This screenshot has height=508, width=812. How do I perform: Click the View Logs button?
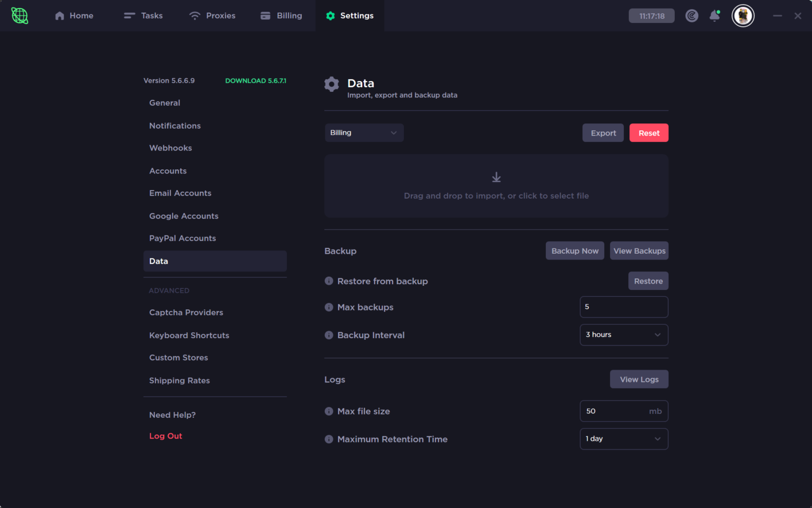(x=639, y=379)
